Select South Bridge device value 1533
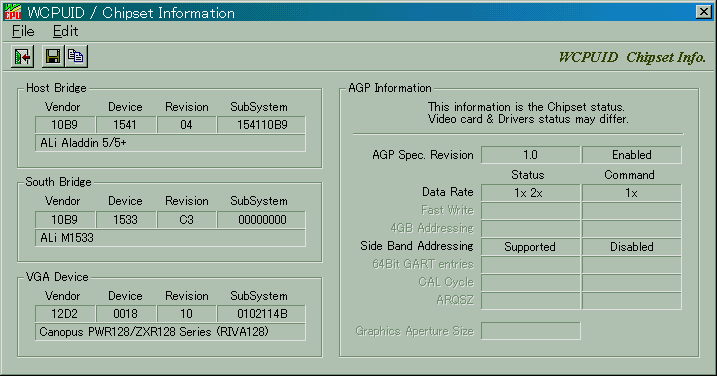This screenshot has width=717, height=376. (x=126, y=220)
